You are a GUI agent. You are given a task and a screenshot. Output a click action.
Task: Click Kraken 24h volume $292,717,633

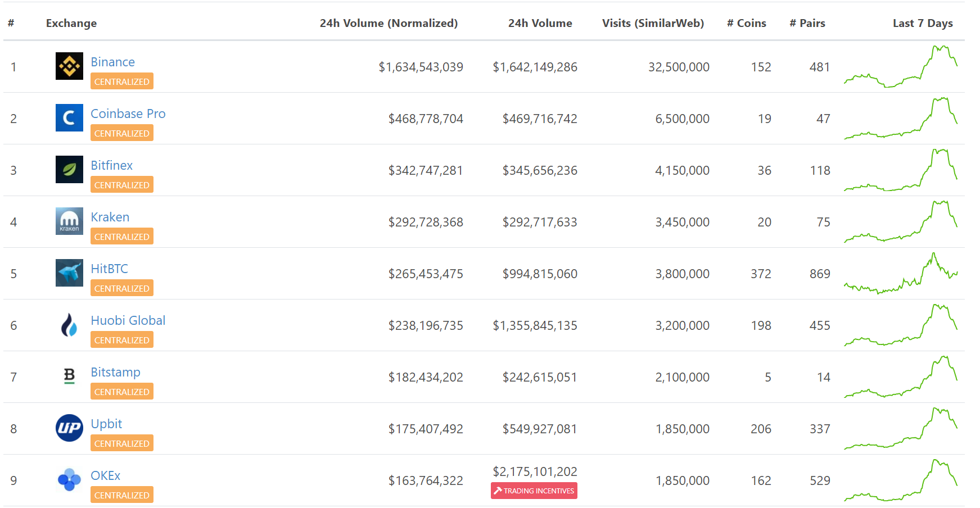click(x=540, y=222)
